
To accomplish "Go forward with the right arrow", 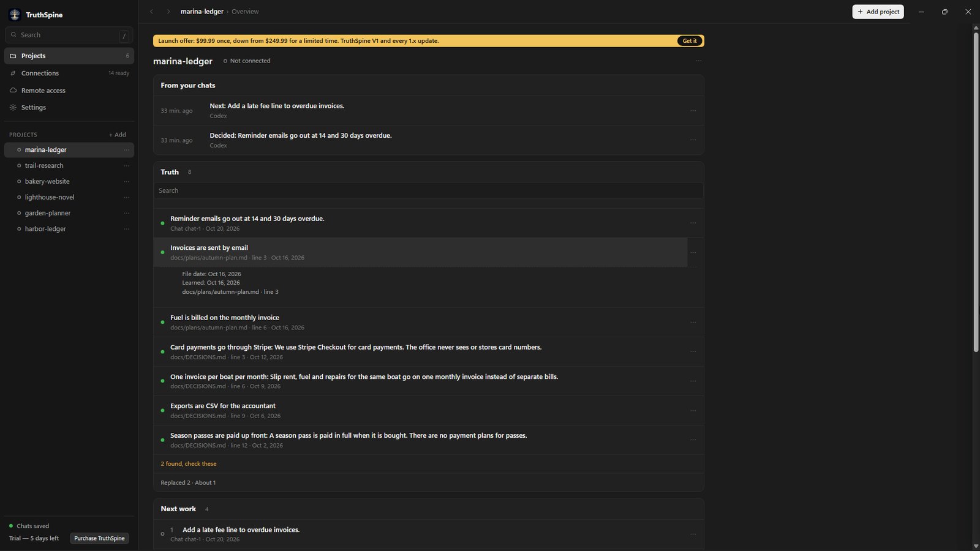I will coord(168,12).
